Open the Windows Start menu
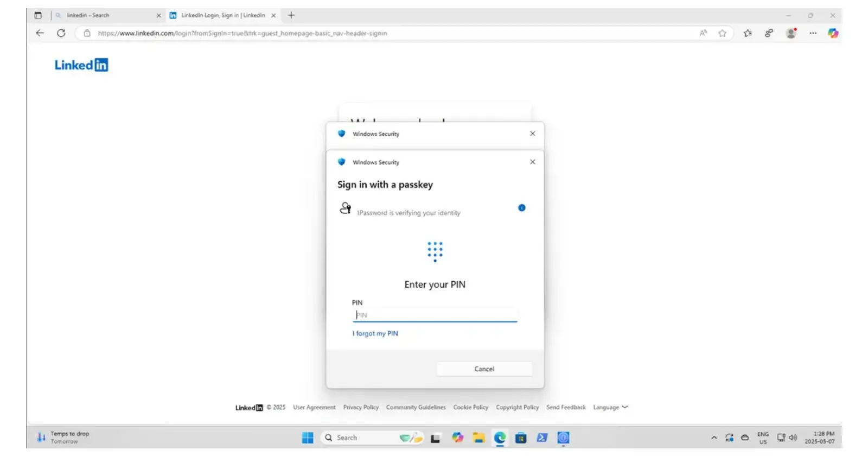Screen dimensions: 868x456 pos(308,438)
